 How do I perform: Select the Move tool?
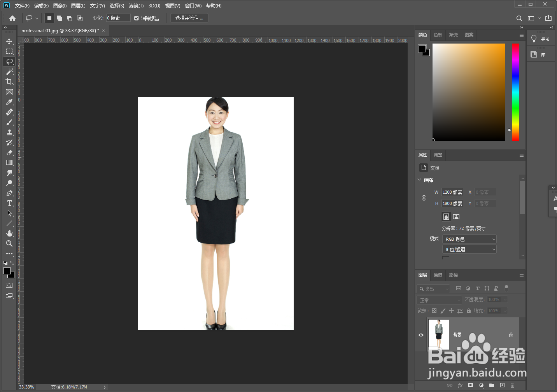[x=9, y=41]
